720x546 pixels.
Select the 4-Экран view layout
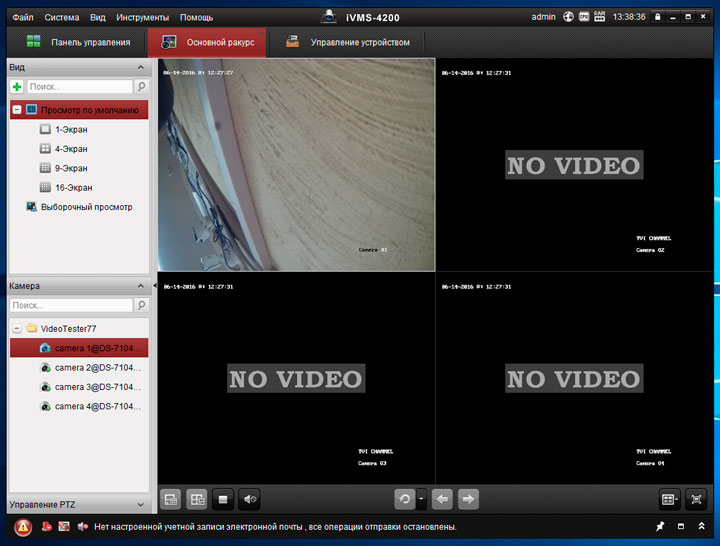[x=71, y=149]
